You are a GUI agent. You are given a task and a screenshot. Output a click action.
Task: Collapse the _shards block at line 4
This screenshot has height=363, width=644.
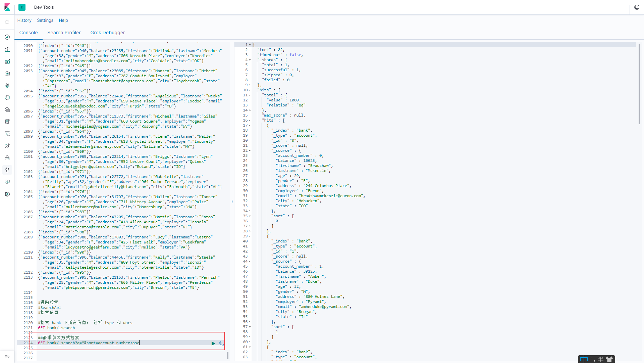(250, 60)
